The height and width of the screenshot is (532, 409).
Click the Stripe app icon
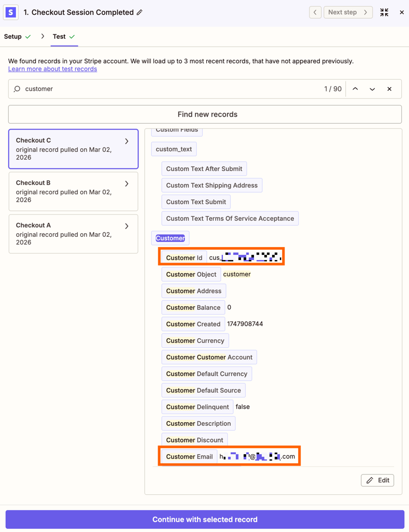tap(11, 12)
